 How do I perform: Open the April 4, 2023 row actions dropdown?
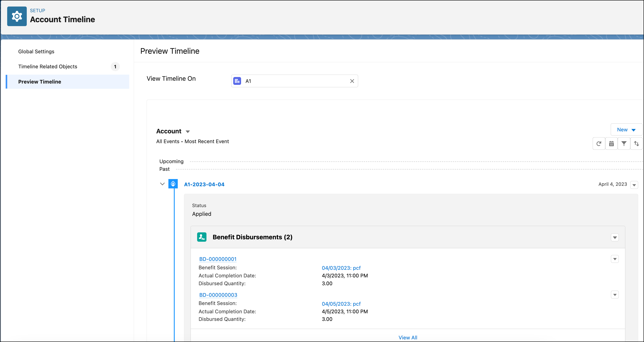(634, 185)
